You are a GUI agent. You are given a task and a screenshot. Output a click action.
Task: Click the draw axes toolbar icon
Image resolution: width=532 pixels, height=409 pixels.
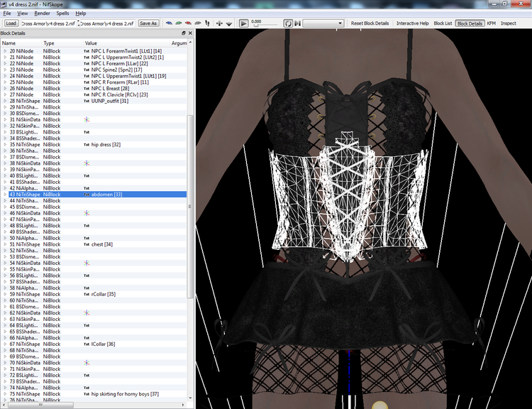(x=219, y=23)
